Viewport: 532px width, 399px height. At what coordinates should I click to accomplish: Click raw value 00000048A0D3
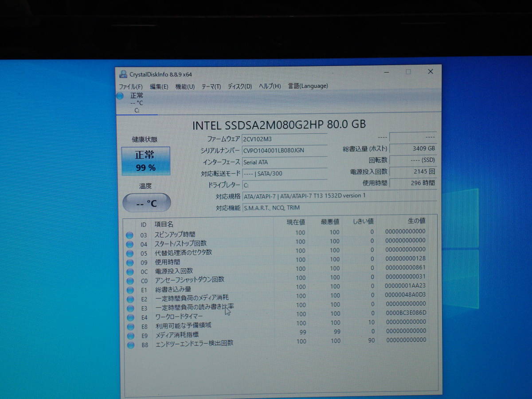tap(405, 295)
